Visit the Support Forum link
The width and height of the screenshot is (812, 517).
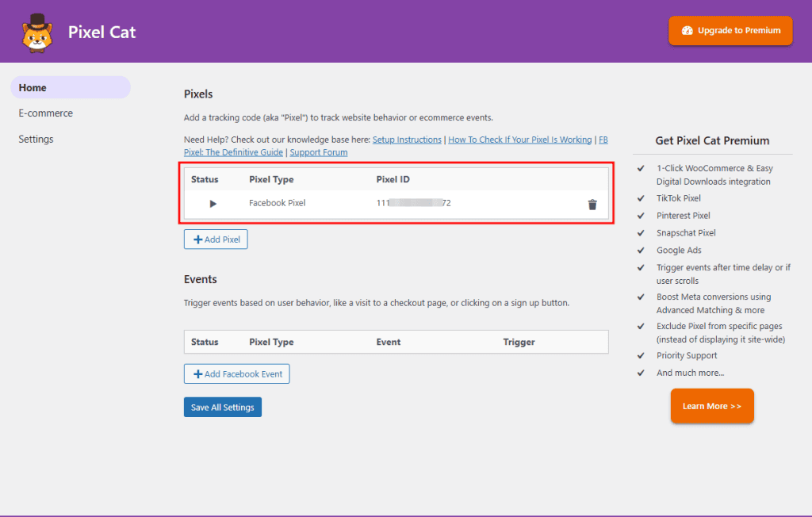319,152
